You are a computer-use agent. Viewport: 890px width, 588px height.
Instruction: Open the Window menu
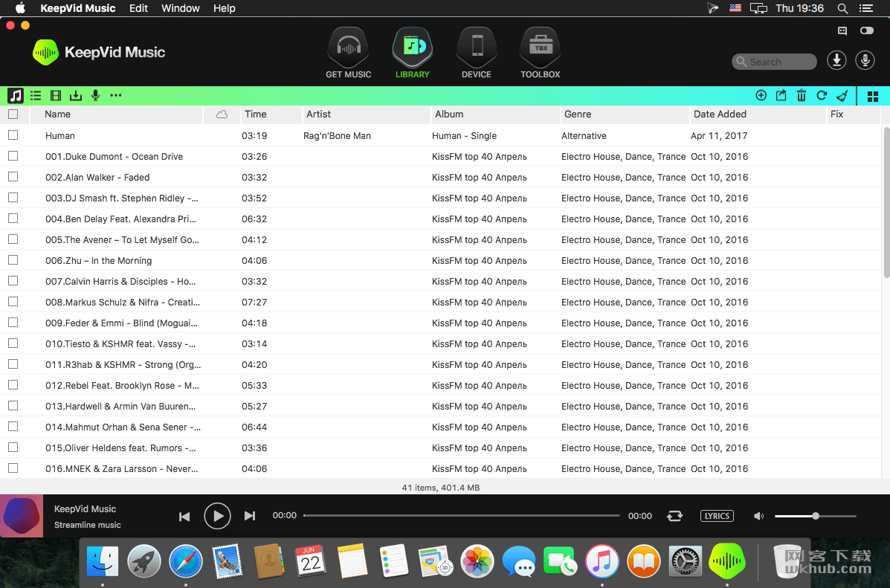pyautogui.click(x=181, y=8)
